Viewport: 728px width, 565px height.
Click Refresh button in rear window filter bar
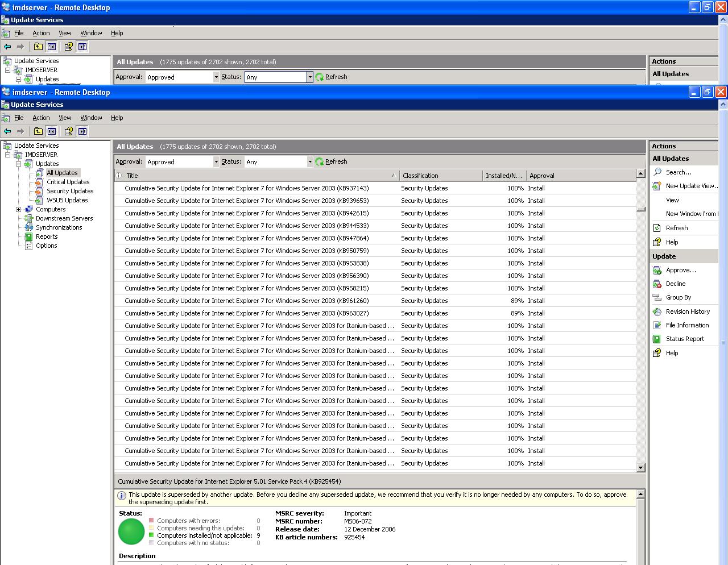pos(331,77)
